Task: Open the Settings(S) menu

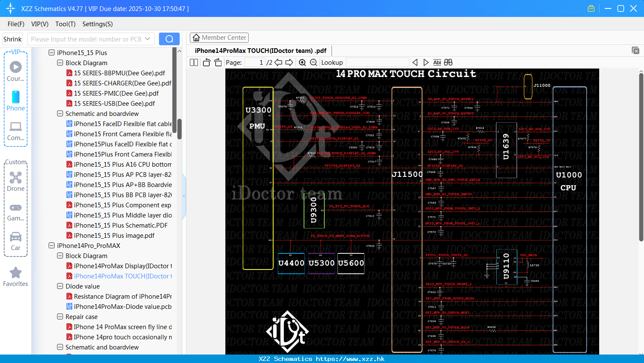Action: [x=97, y=24]
